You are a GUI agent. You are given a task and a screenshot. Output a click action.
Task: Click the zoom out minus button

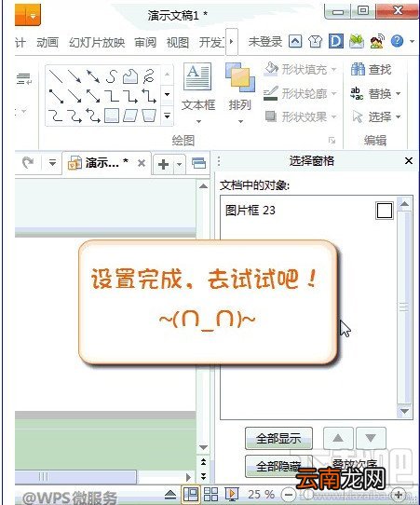point(289,495)
